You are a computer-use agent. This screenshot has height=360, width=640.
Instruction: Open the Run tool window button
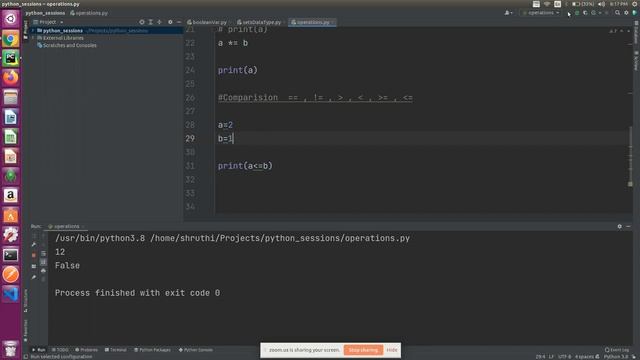click(x=39, y=350)
